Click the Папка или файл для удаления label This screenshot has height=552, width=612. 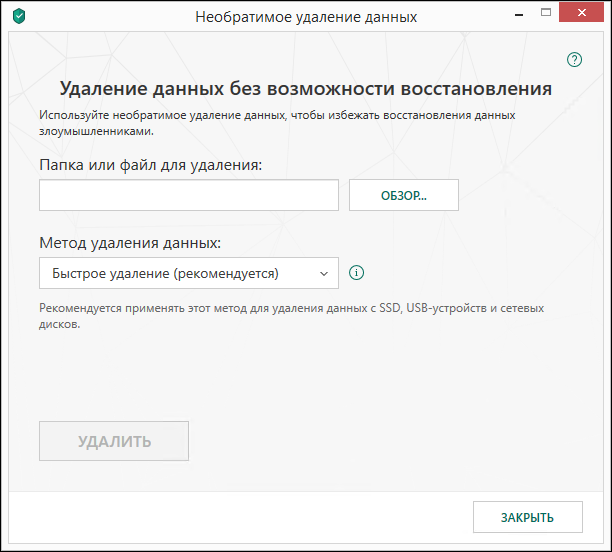(x=150, y=164)
